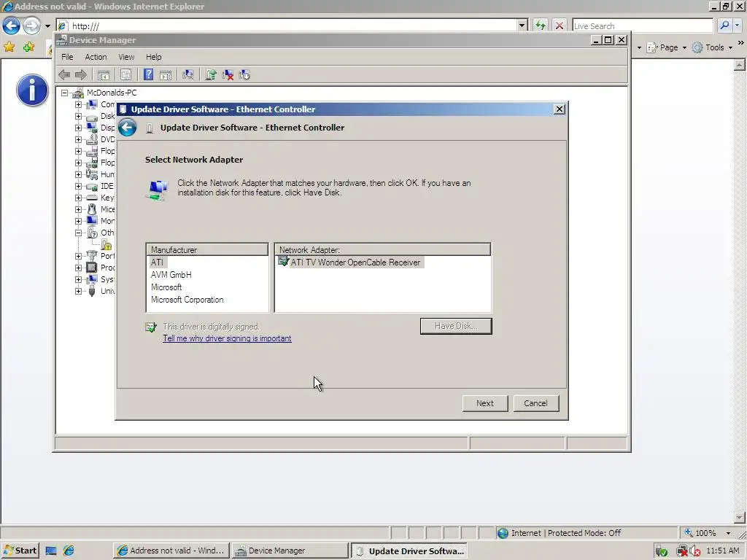Click Device Manager toolbar Forward arrow
The image size is (747, 560).
coord(81,75)
